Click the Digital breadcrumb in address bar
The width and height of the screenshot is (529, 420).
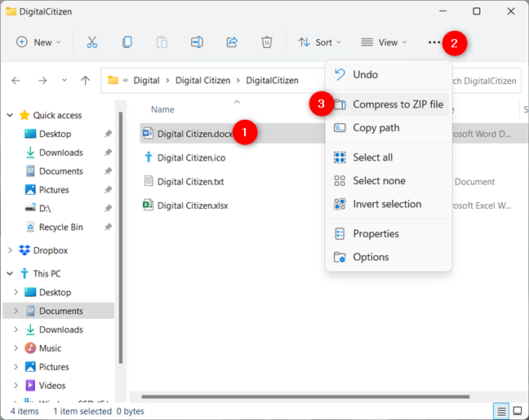point(146,81)
